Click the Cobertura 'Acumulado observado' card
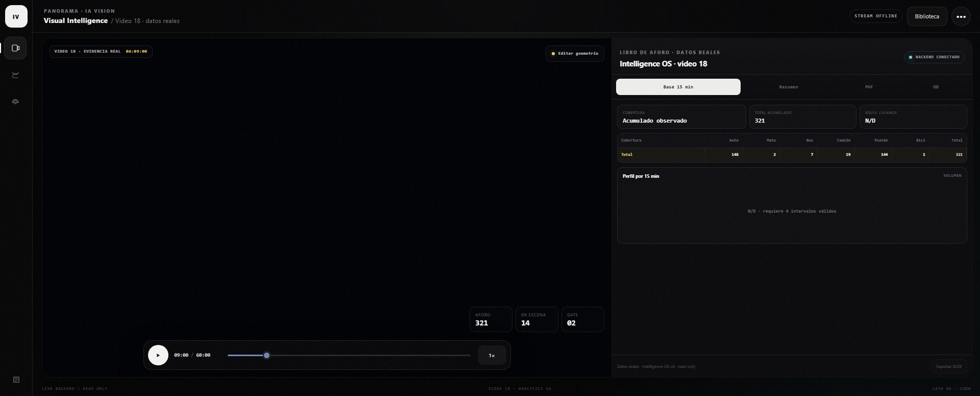The height and width of the screenshot is (396, 980). pos(681,117)
